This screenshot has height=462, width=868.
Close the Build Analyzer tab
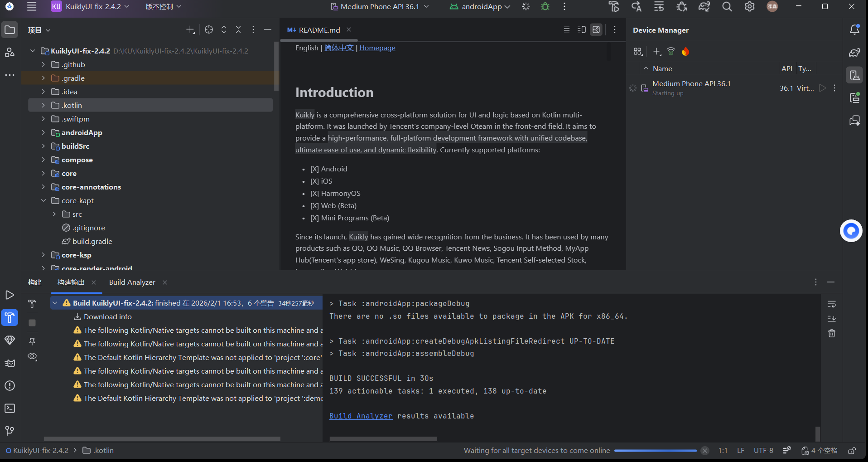click(x=165, y=282)
